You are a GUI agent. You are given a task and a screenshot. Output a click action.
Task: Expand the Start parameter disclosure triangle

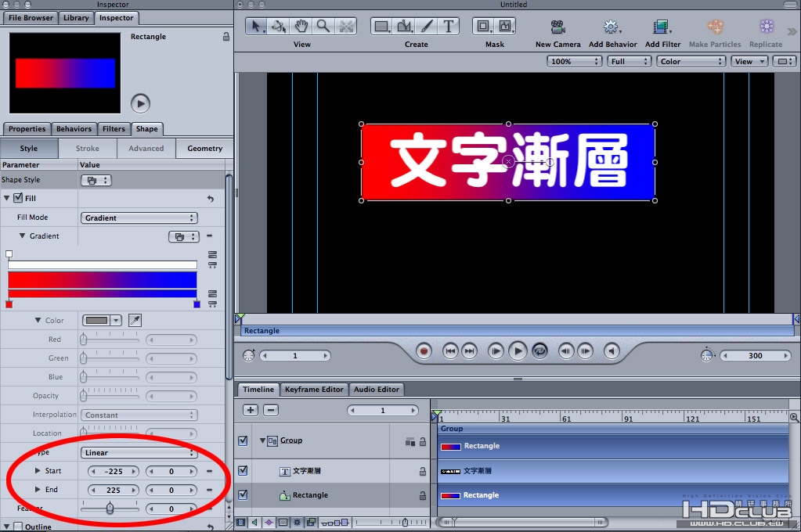coord(38,470)
